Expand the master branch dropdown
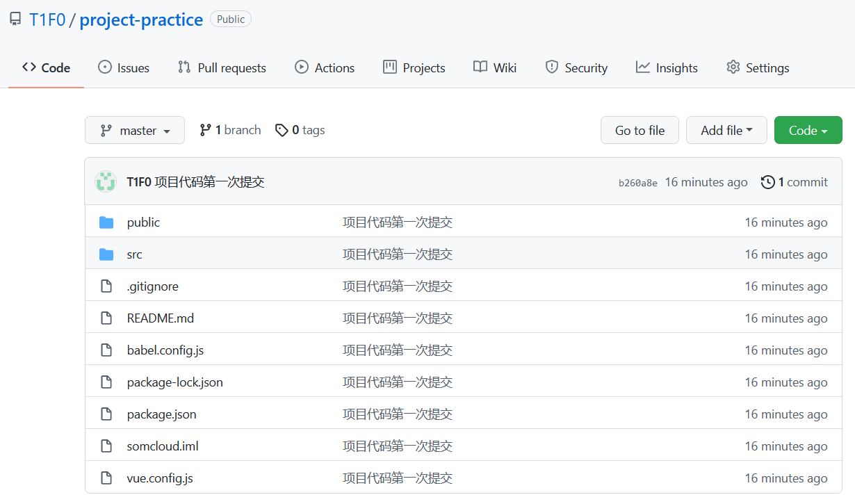This screenshot has width=855, height=504. 135,130
